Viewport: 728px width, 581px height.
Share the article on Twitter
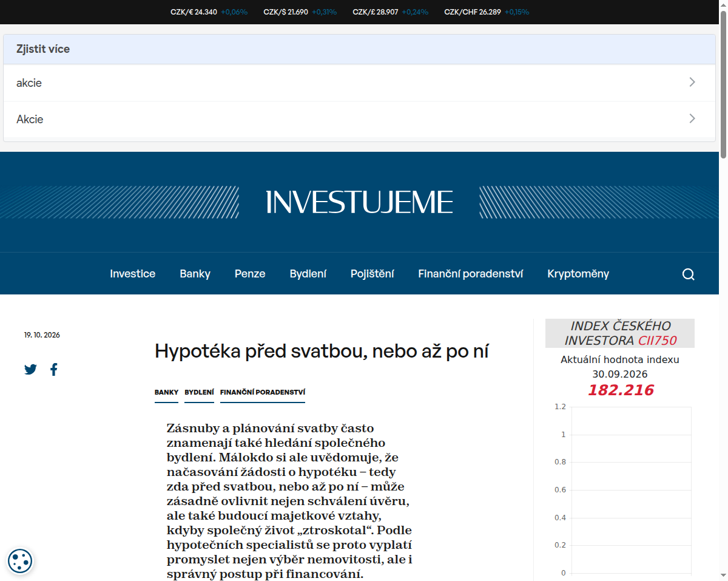pos(30,369)
